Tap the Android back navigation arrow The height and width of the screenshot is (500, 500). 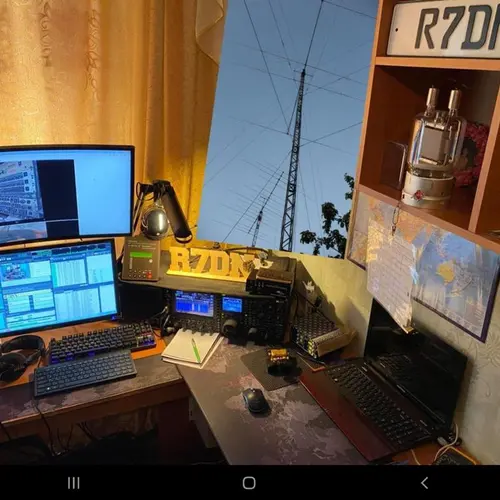pos(424,483)
